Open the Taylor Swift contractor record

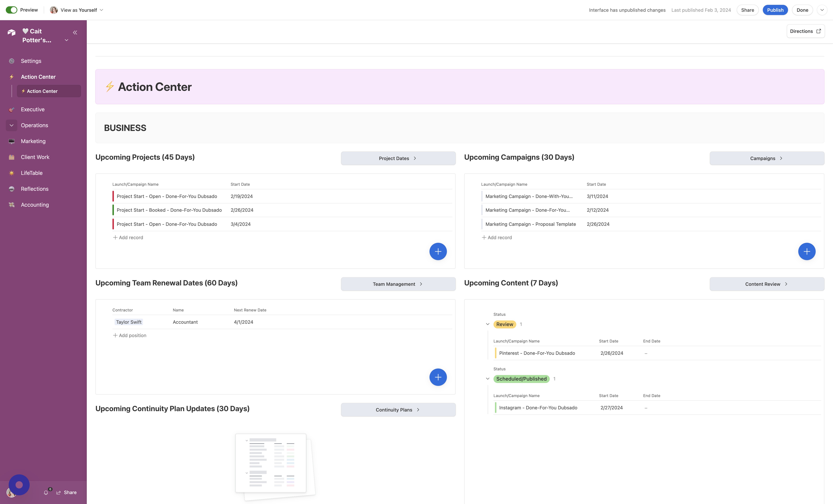click(129, 322)
